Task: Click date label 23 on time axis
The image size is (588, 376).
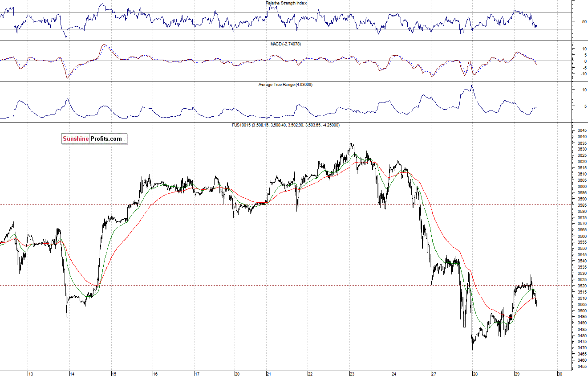Action: pyautogui.click(x=352, y=373)
